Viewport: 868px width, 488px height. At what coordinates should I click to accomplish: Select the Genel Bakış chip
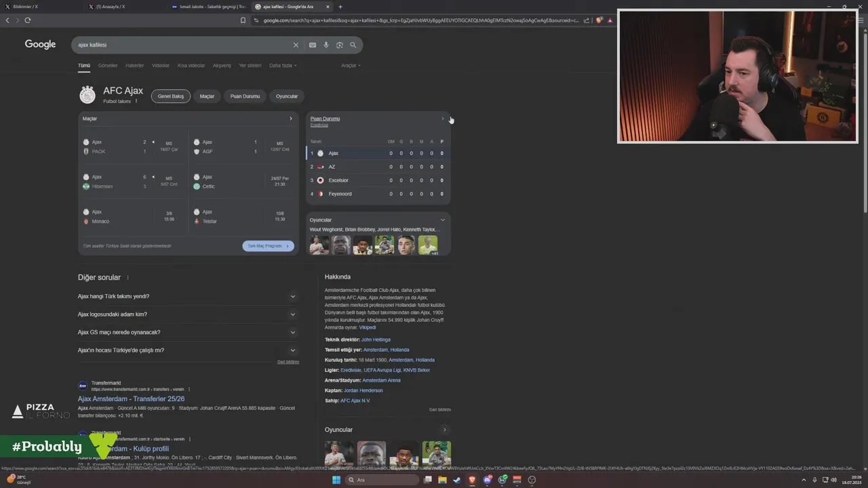coord(171,96)
